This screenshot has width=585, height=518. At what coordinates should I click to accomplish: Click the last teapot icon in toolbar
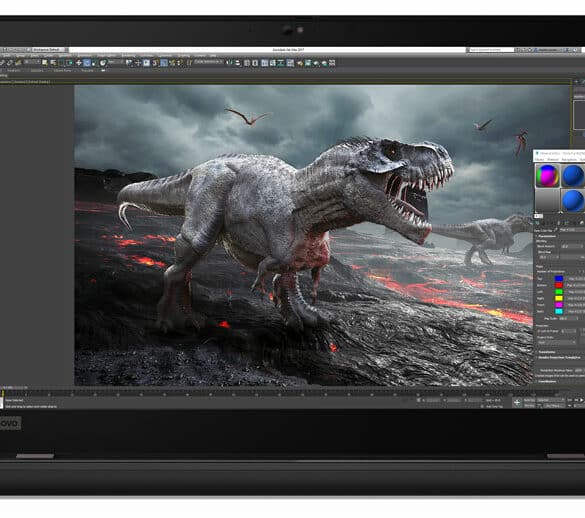point(324,62)
